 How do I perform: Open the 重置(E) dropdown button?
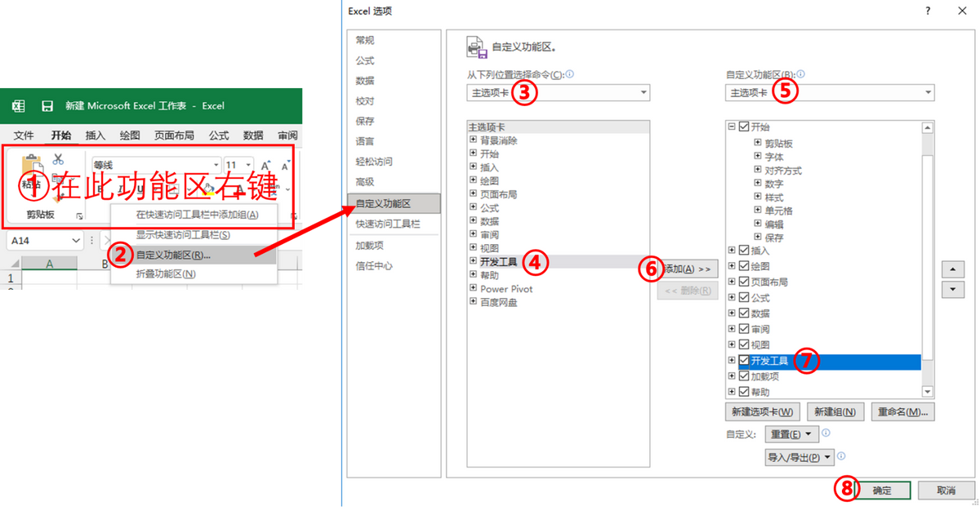[792, 434]
